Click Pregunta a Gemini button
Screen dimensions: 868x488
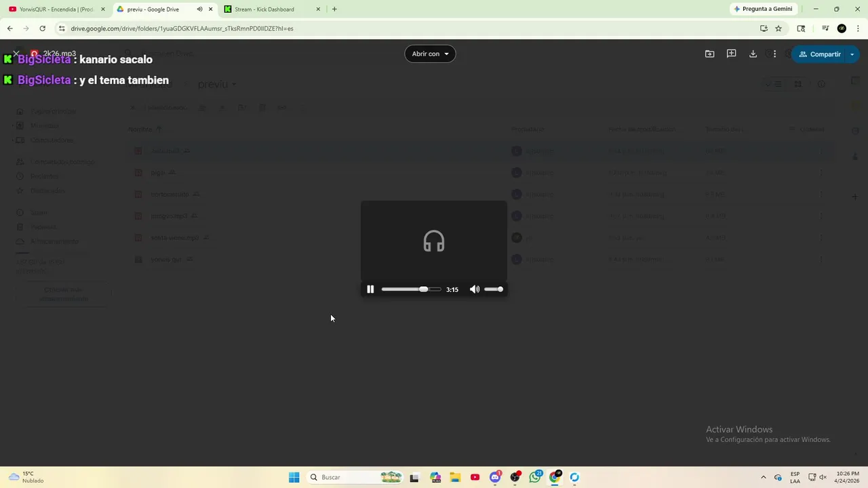click(763, 9)
